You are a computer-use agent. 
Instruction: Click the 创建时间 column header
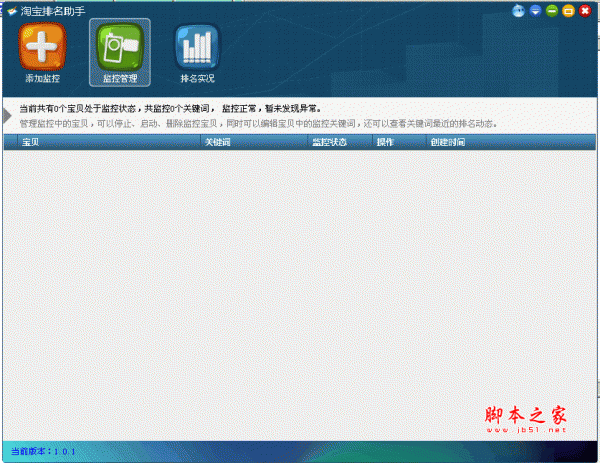pyautogui.click(x=511, y=142)
